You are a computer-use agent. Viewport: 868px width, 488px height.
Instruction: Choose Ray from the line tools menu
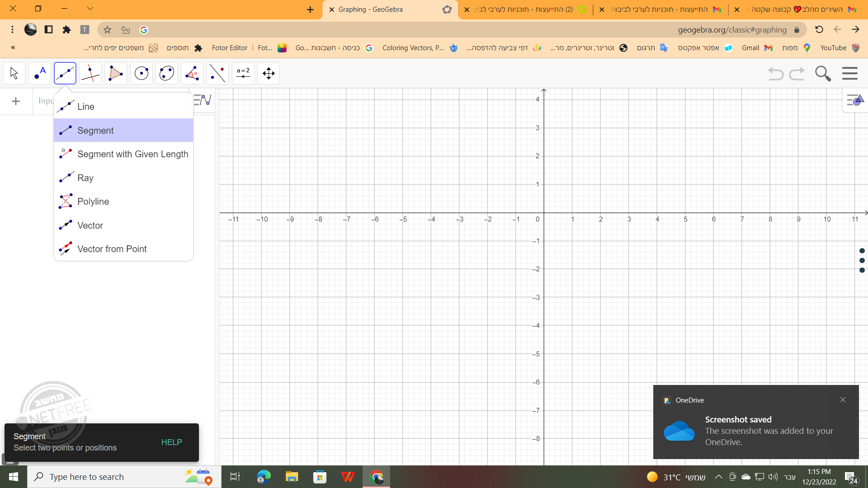coord(85,178)
